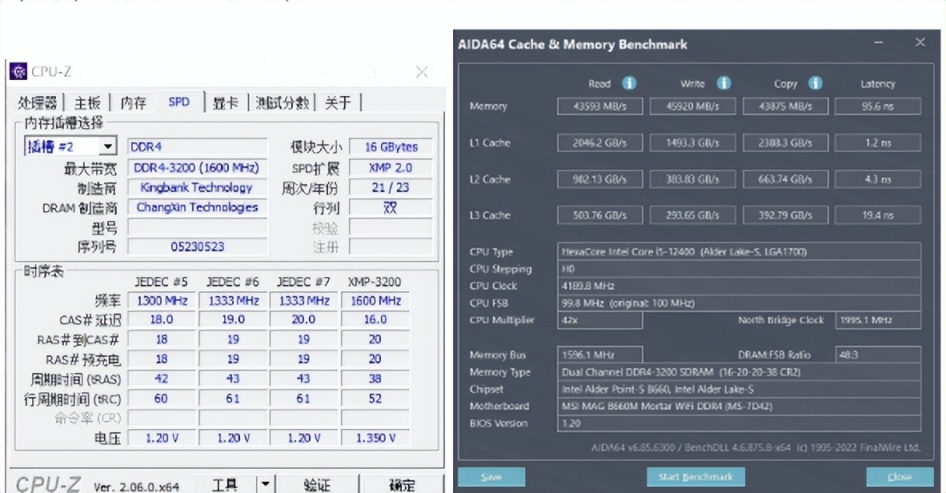Expand the 工具 button dropdown arrow

pyautogui.click(x=265, y=483)
